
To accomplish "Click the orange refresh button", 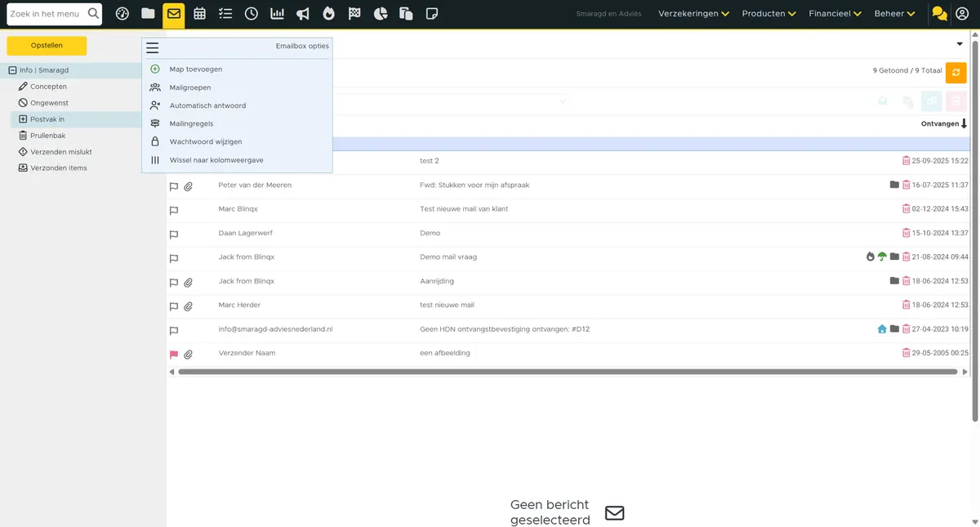I will [x=955, y=73].
